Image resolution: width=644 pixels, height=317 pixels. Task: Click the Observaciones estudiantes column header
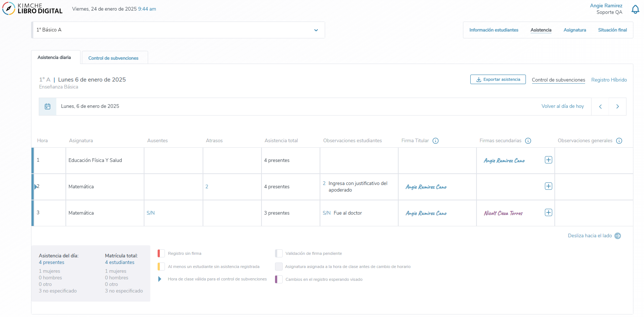353,141
